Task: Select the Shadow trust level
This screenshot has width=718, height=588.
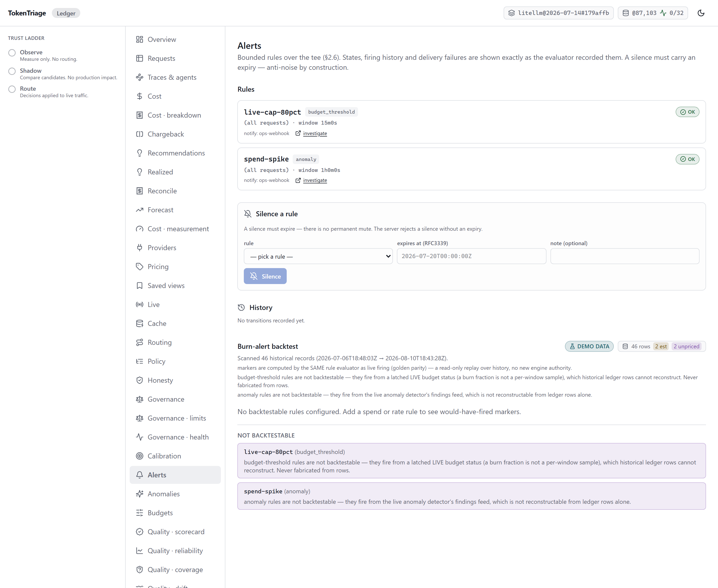Action: coord(12,71)
